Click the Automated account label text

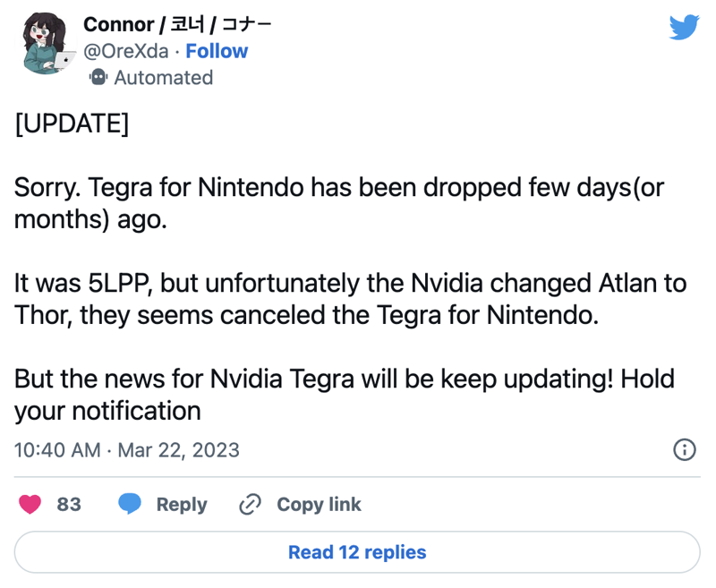coord(164,78)
